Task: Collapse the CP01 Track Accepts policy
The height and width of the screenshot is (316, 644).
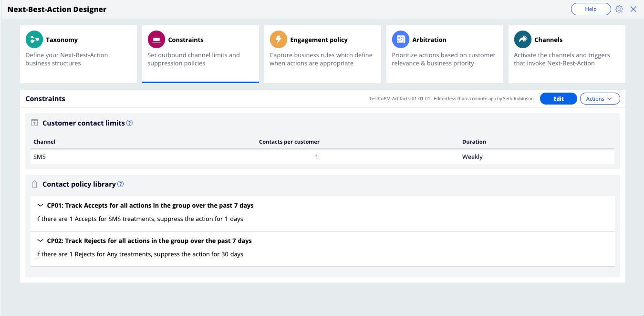Action: click(40, 206)
